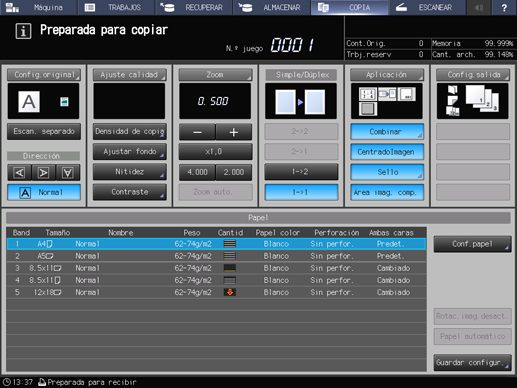Increase zoom with the plus button
This screenshot has height=388, width=517.
tap(234, 132)
